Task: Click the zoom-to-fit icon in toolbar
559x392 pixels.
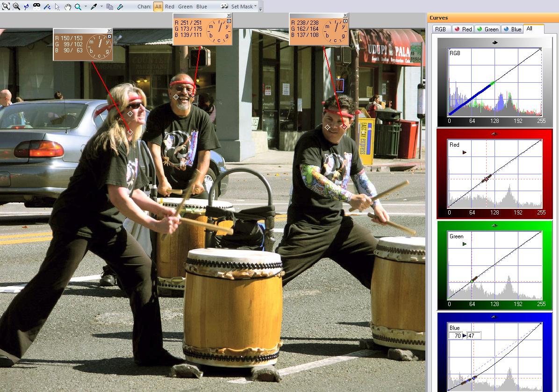Action: click(x=6, y=6)
